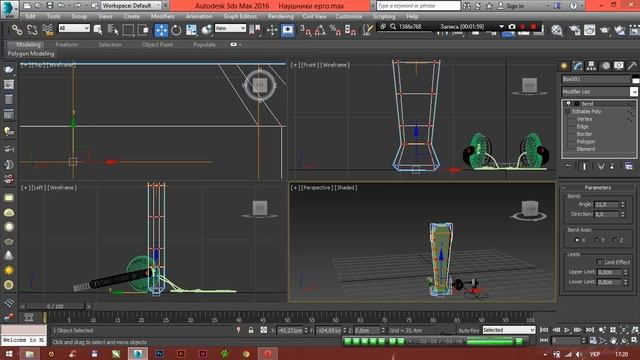Open the selection filter All dropdown
640x360 pixels.
74,28
